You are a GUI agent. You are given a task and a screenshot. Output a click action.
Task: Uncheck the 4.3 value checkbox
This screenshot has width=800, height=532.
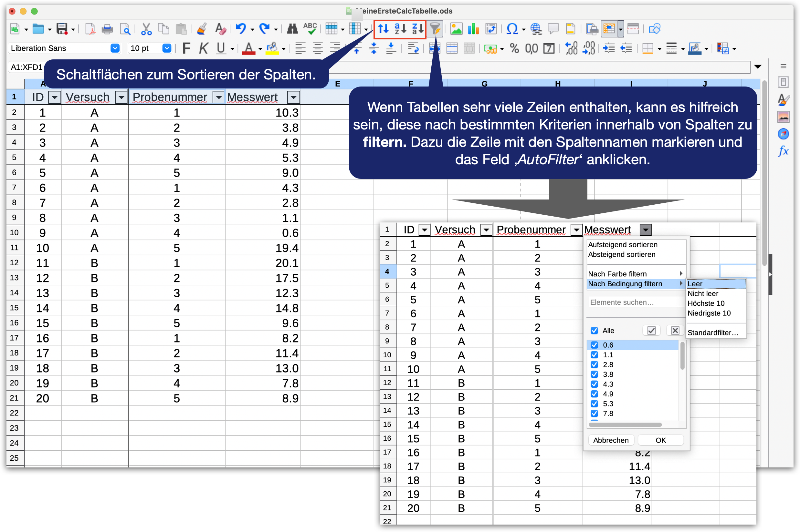point(594,384)
